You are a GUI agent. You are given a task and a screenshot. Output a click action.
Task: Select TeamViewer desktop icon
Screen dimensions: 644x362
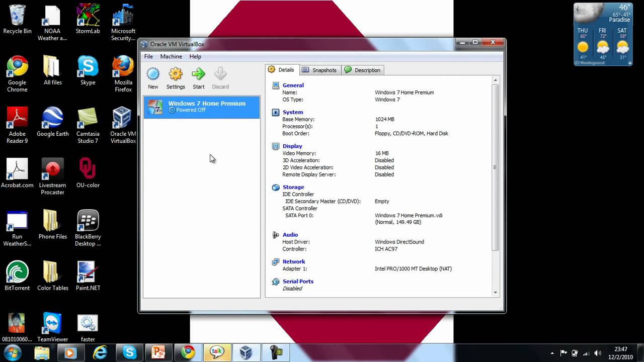coord(52,327)
